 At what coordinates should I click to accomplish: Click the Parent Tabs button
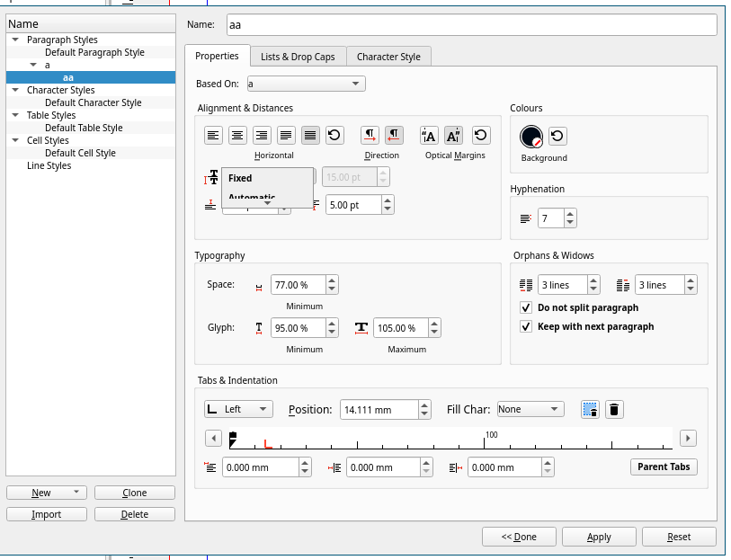click(x=664, y=467)
